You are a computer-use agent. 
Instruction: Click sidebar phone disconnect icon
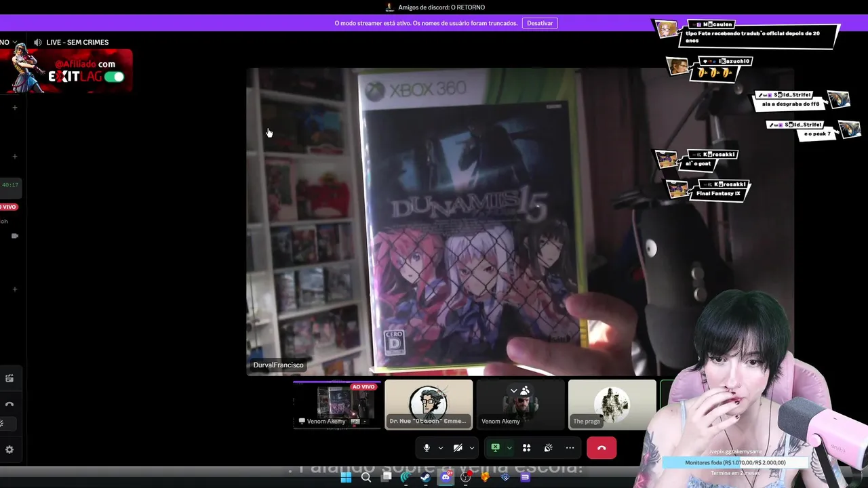point(9,404)
